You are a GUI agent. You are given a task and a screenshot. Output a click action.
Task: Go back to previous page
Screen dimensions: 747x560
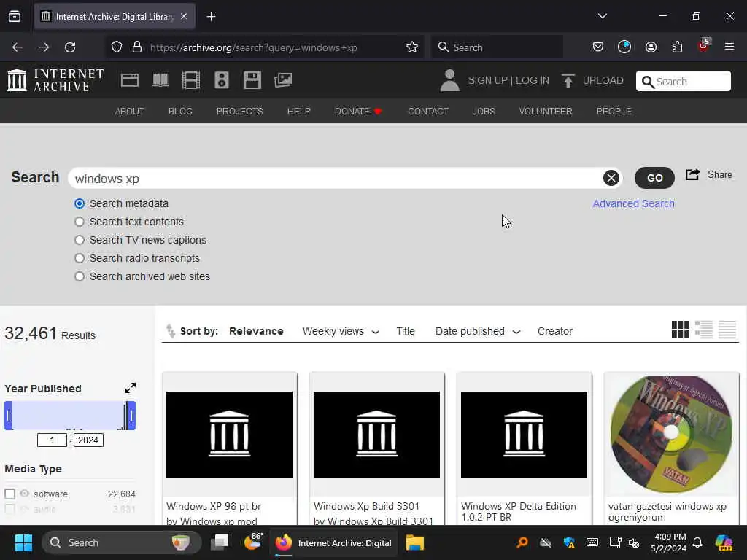(18, 47)
